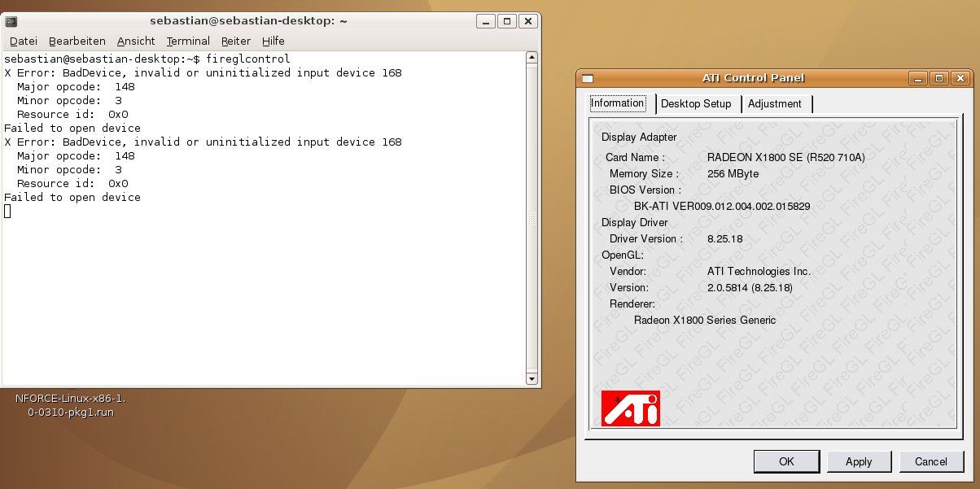Screen dimensions: 980x489
Task: Click the terminal cursor block
Action: (7, 212)
